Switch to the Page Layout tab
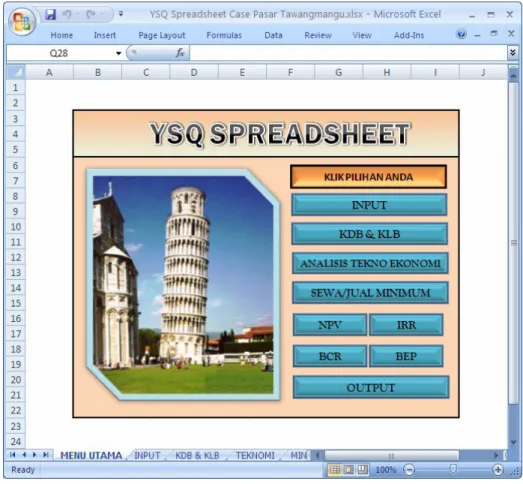The height and width of the screenshot is (484, 523). coord(162,35)
